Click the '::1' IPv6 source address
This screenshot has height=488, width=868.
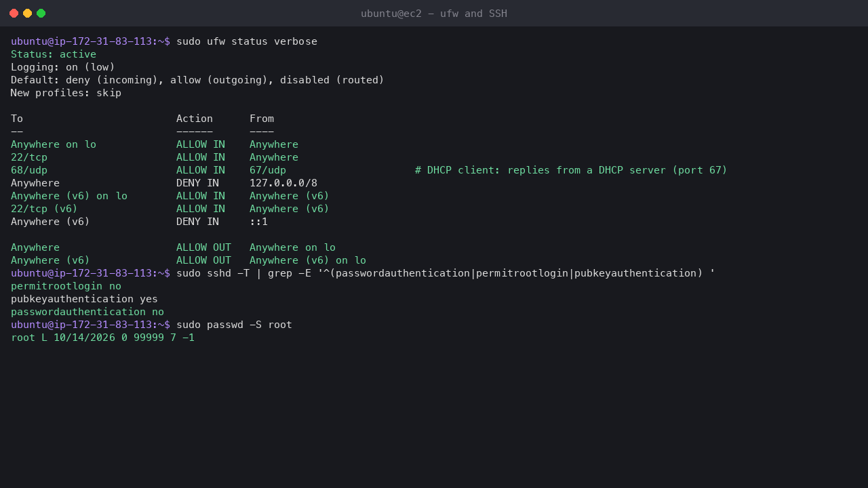[x=259, y=222]
